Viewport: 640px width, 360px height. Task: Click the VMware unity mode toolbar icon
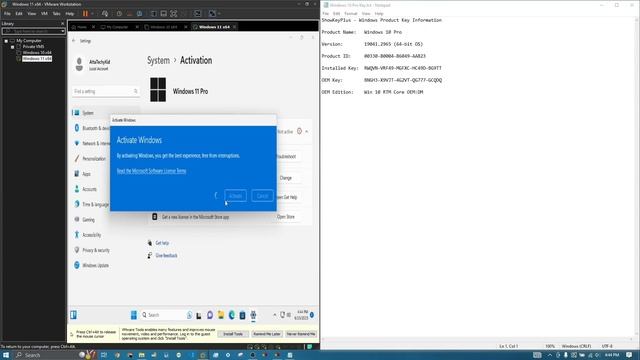click(x=184, y=13)
